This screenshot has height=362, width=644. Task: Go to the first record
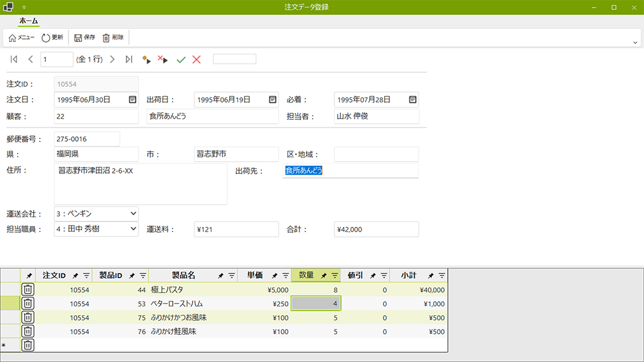click(x=14, y=60)
